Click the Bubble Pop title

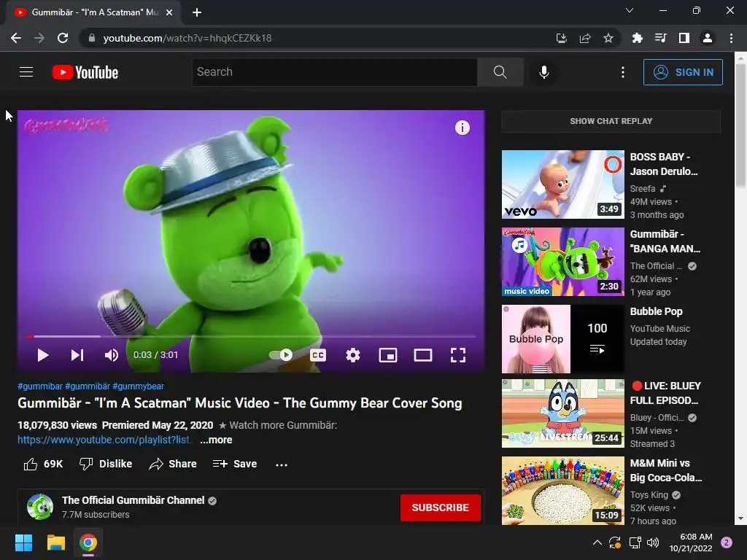pyautogui.click(x=656, y=311)
